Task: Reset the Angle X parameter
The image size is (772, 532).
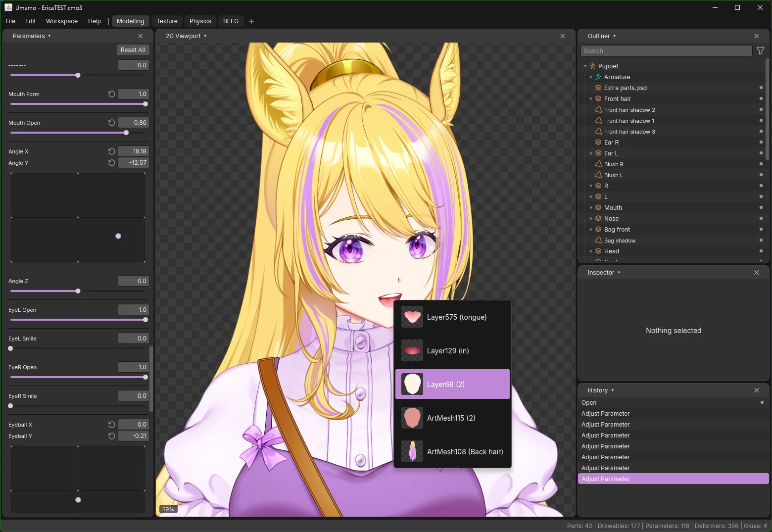Action: point(112,151)
